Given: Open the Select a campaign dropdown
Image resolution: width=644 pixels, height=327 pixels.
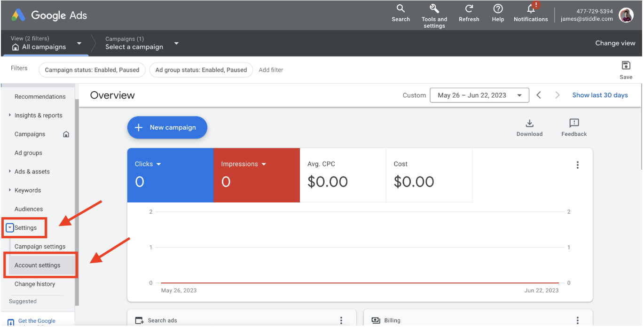Looking at the screenshot, I should pos(176,43).
